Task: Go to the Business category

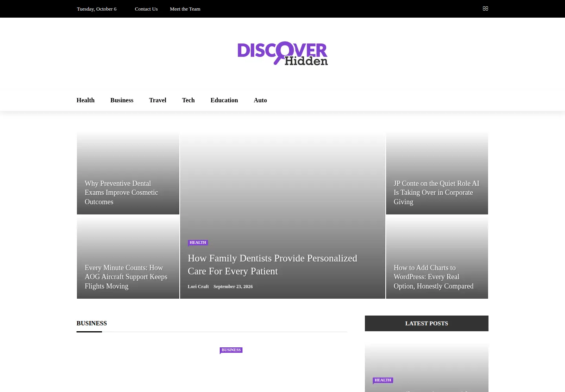Action: point(122,100)
